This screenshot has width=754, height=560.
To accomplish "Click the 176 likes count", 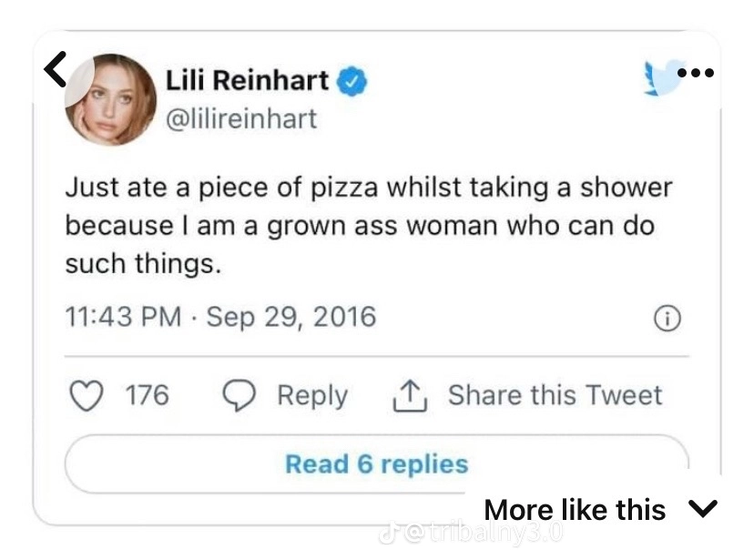I will (147, 395).
